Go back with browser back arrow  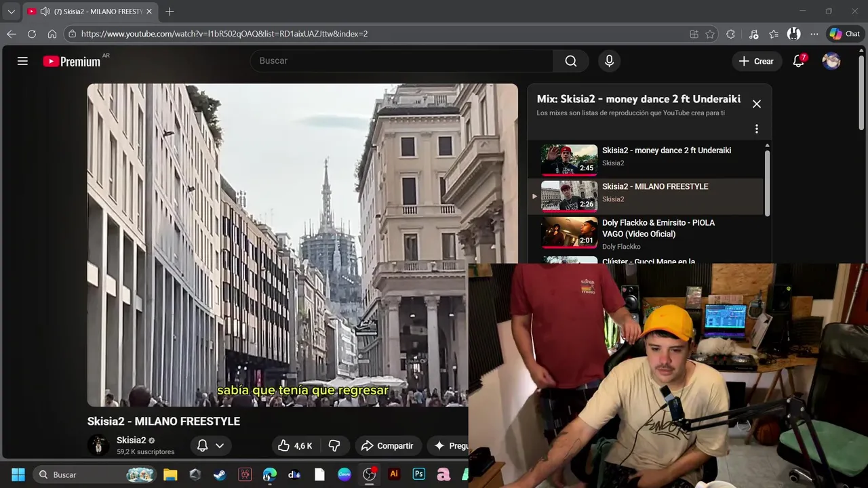coord(12,34)
